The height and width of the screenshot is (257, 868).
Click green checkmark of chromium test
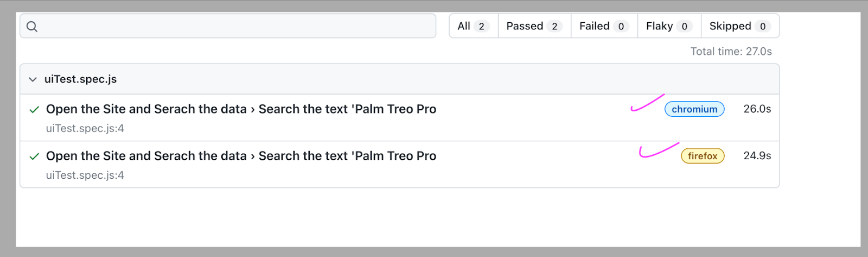click(34, 109)
